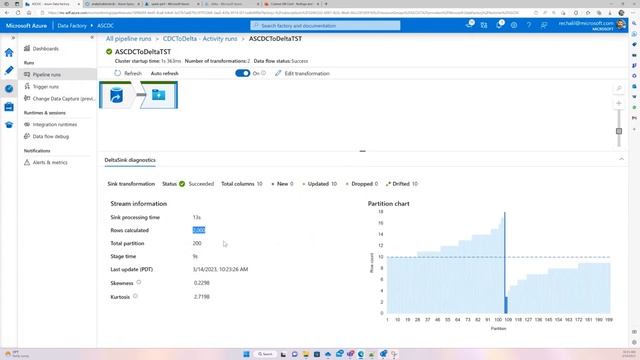This screenshot has height=360, width=640.
Task: Click the highlighted Rows calculated value
Action: click(199, 230)
